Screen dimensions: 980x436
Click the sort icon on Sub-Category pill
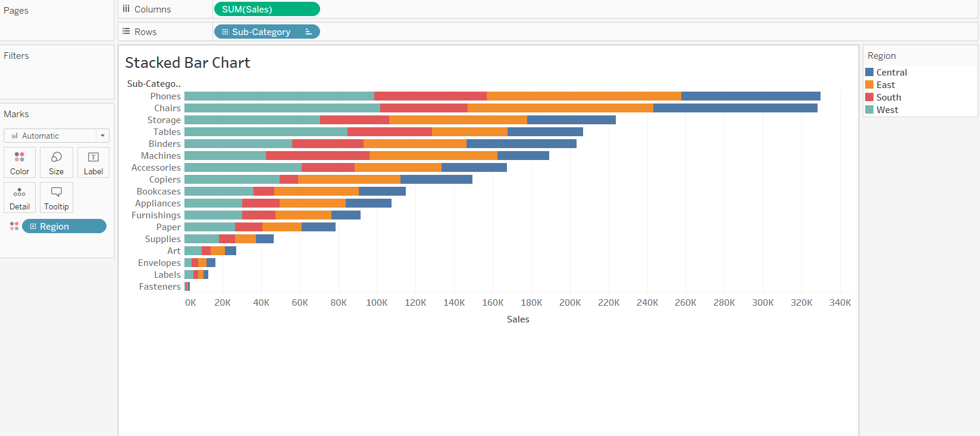[308, 32]
